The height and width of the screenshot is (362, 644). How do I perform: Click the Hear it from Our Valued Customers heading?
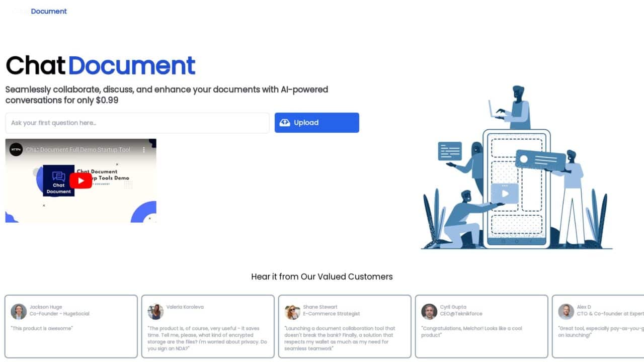coord(322,277)
